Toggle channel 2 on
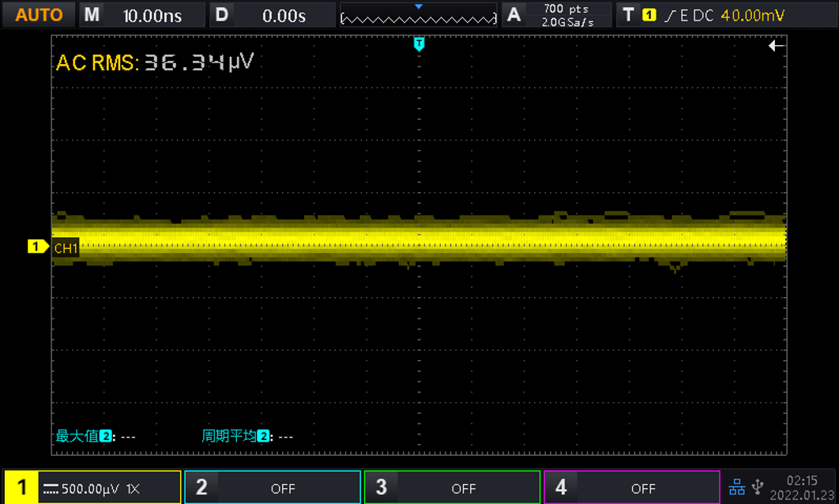The image size is (839, 504). coord(273,487)
